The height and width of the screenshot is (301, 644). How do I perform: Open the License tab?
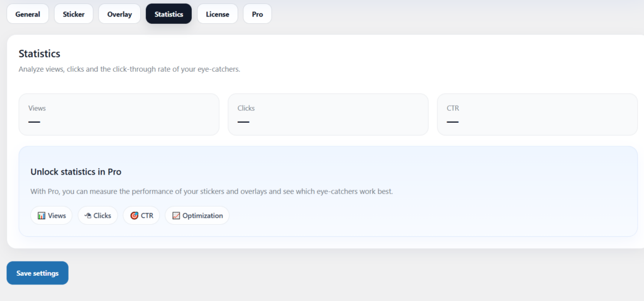click(x=218, y=14)
